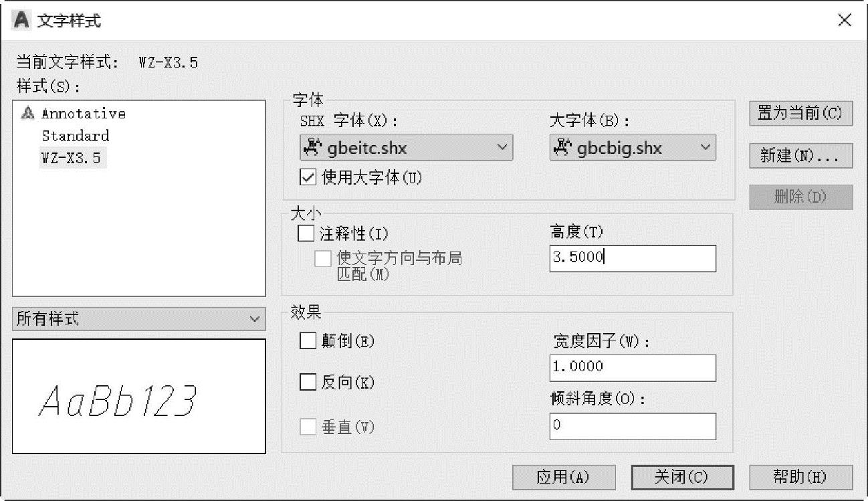Close the Text Style dialog with X
Image resolution: width=868 pixels, height=501 pixels.
point(845,21)
